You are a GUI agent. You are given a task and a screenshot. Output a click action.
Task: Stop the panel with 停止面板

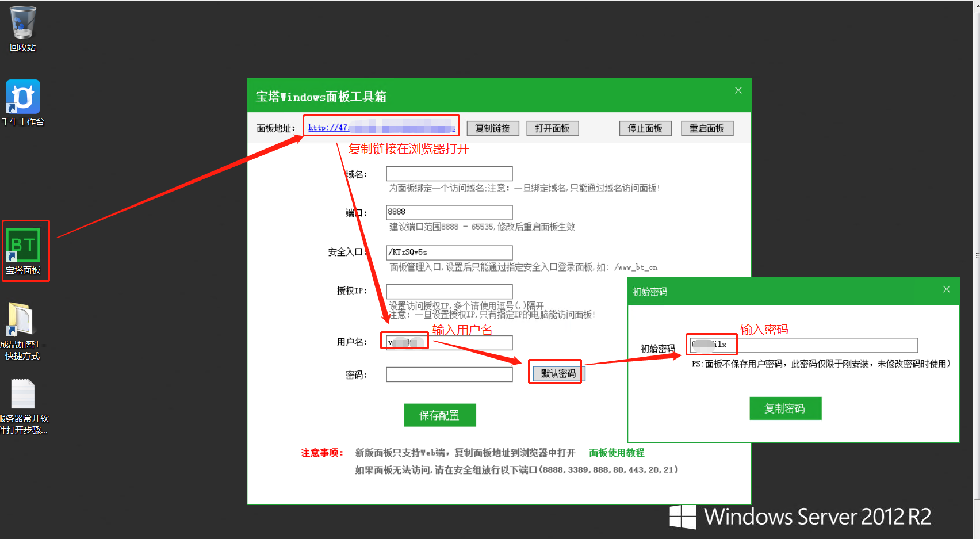click(645, 128)
